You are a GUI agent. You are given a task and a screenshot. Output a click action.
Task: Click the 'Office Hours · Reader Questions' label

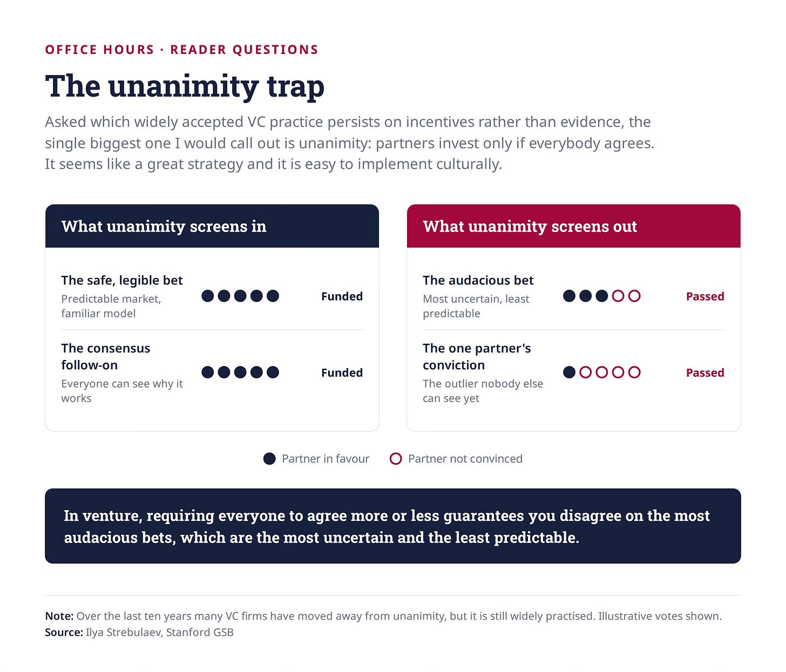click(x=182, y=50)
